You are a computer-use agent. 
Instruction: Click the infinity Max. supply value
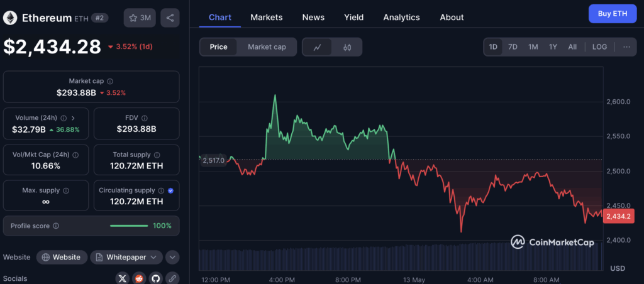45,202
